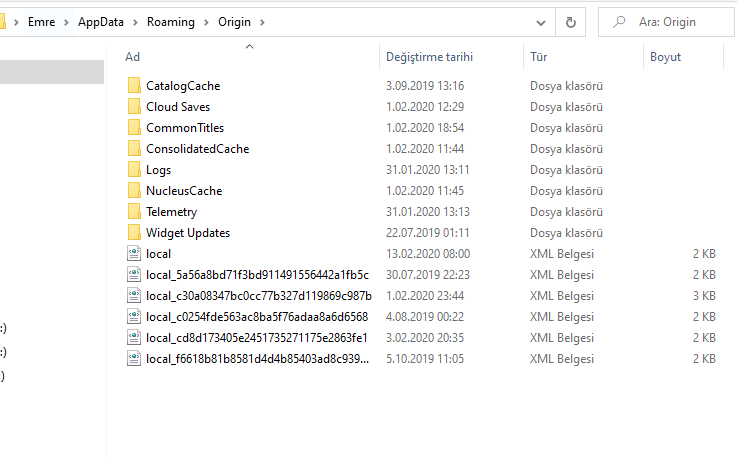This screenshot has width=737, height=458.
Task: Click date 3.02.2020 20:35
Action: 425,338
